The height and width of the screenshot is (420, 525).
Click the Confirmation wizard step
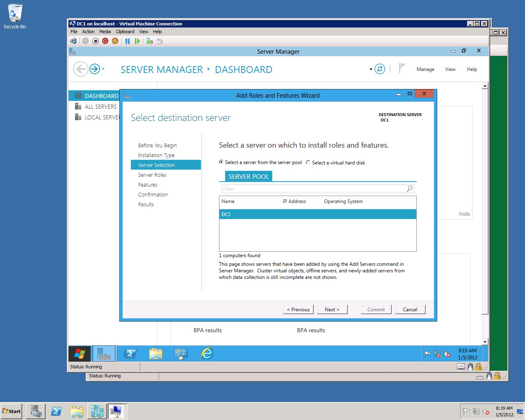tap(153, 194)
